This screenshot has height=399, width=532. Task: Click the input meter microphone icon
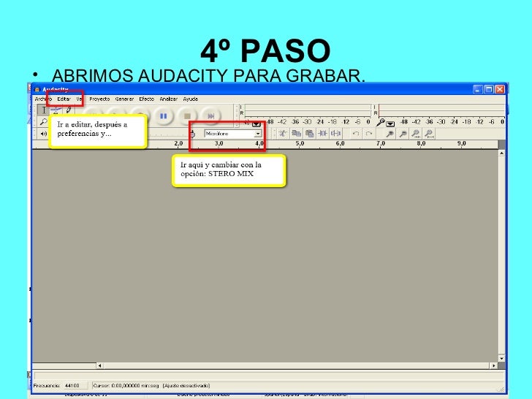pyautogui.click(x=381, y=122)
